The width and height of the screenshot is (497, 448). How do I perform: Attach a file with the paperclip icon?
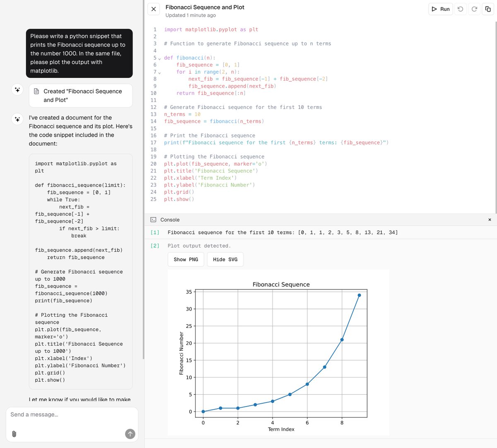coord(14,434)
